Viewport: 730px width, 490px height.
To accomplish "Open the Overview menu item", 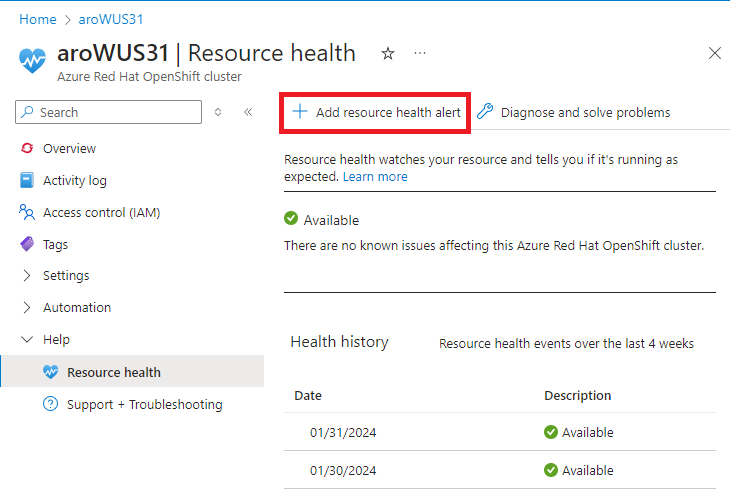I will (x=69, y=149).
